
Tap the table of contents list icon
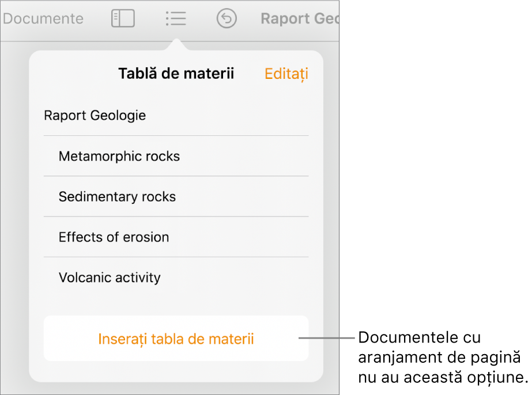[175, 19]
